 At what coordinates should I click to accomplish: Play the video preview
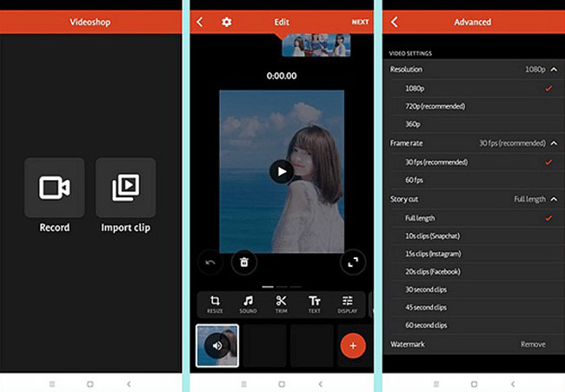(x=282, y=171)
